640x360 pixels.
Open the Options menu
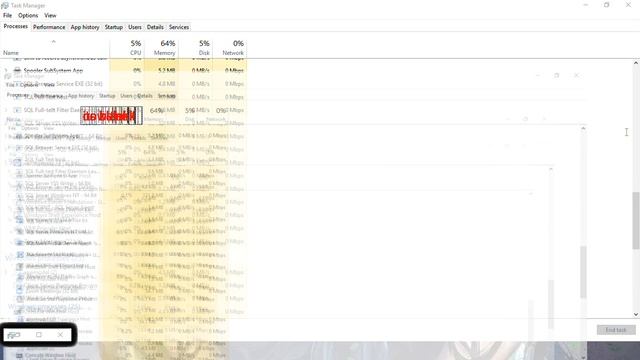28,16
